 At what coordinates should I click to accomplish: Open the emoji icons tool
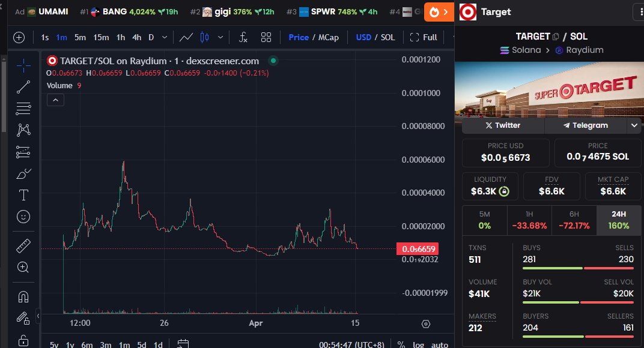(x=23, y=217)
